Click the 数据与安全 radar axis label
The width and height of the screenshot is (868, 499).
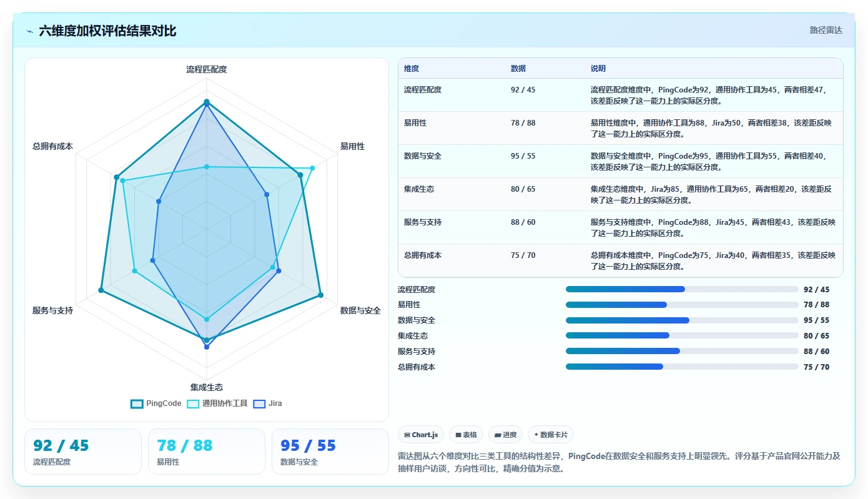(360, 310)
